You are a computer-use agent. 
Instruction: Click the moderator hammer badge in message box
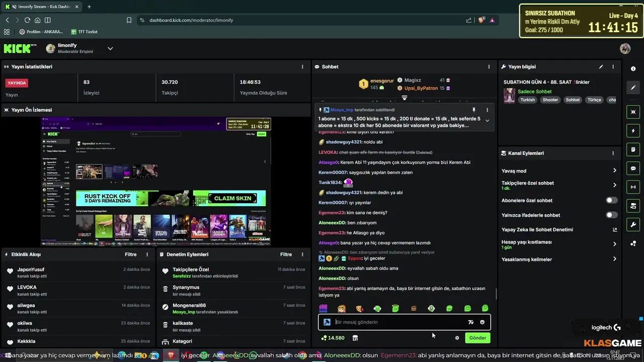click(327, 322)
